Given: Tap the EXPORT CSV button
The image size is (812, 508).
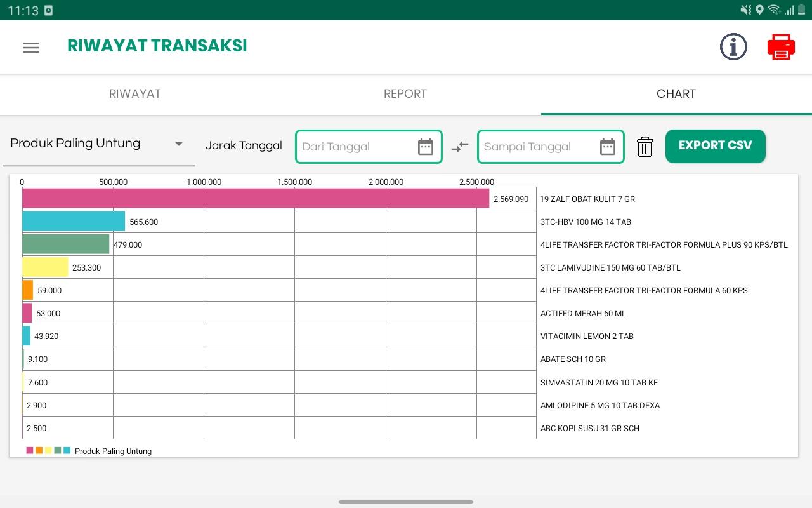Looking at the screenshot, I should tap(716, 146).
